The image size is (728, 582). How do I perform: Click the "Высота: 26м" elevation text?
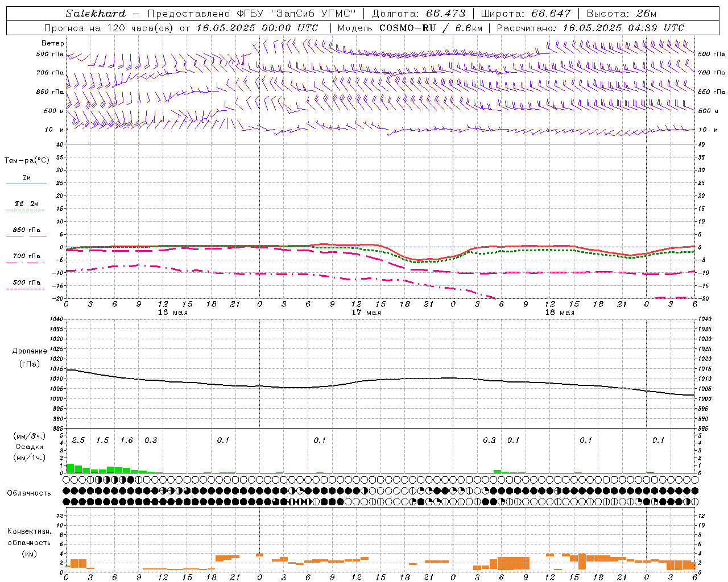(622, 14)
